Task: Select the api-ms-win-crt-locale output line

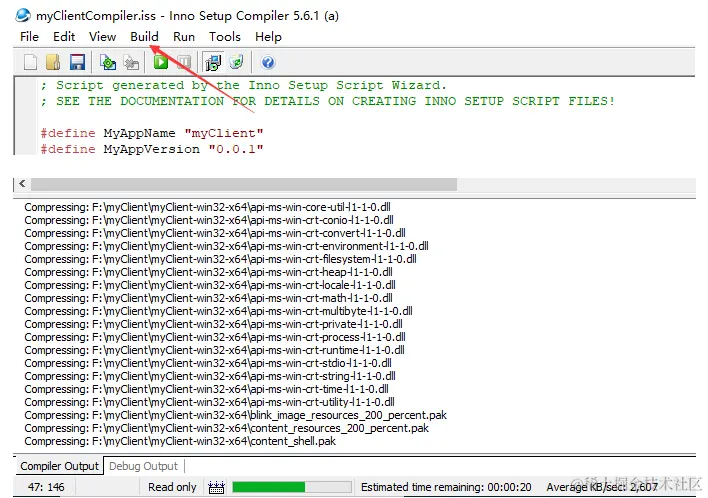Action: click(210, 285)
